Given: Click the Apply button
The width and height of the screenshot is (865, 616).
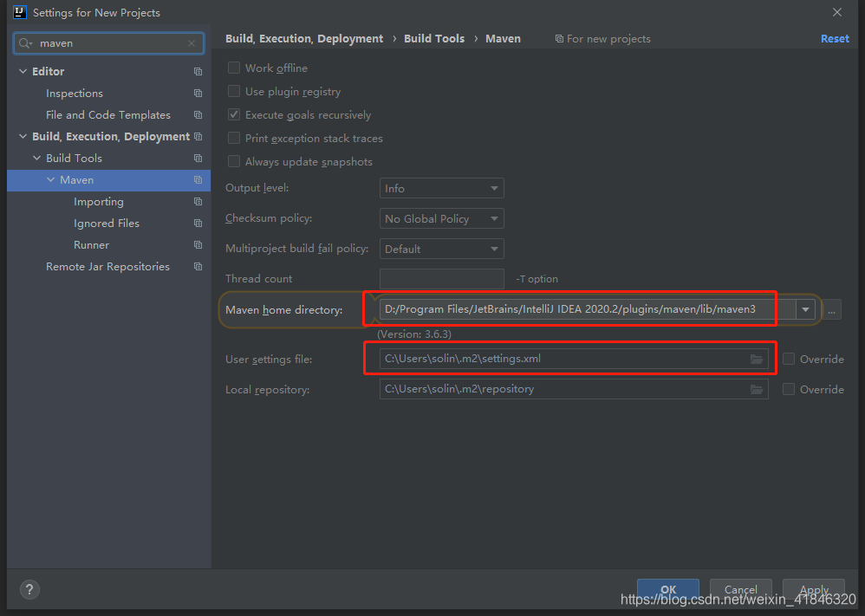Looking at the screenshot, I should pos(814,589).
